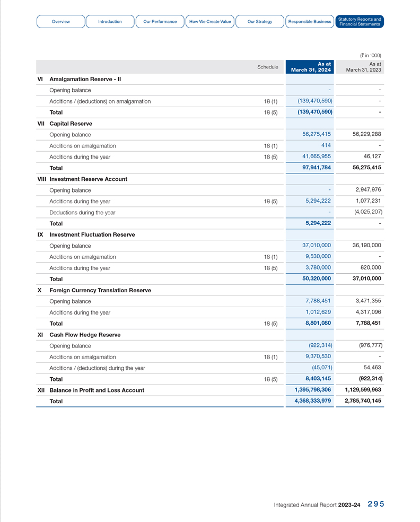The width and height of the screenshot is (420, 522).
Task: Select the Capital Reserve total 97,941,784
Action: coord(316,168)
